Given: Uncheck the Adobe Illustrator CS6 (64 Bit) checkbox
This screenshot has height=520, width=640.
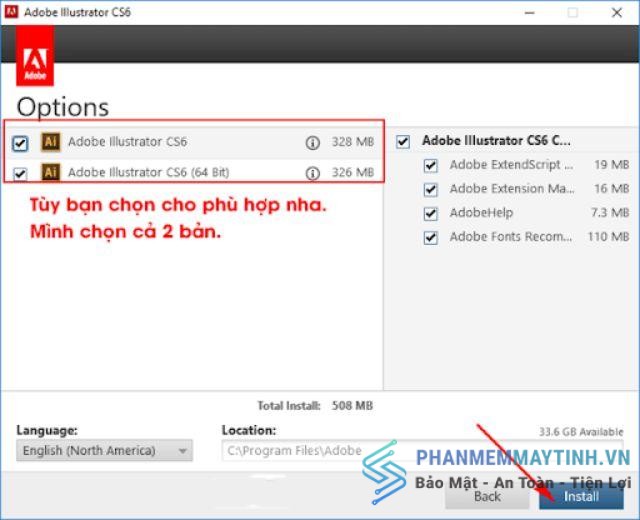Looking at the screenshot, I should [20, 174].
